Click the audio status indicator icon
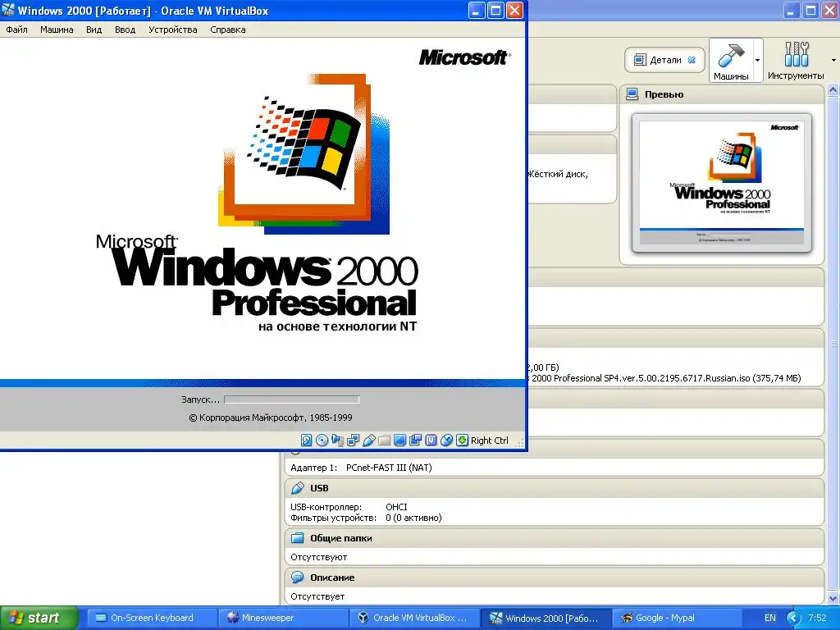 (x=337, y=441)
